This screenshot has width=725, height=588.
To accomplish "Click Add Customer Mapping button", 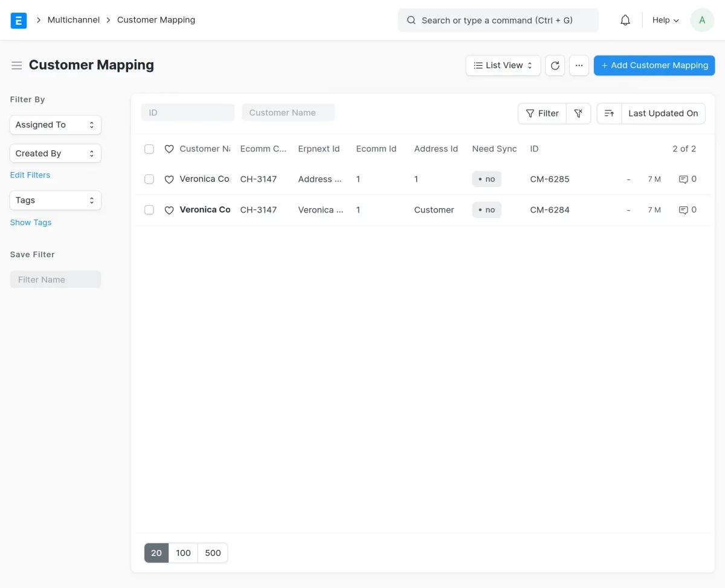I will click(654, 65).
